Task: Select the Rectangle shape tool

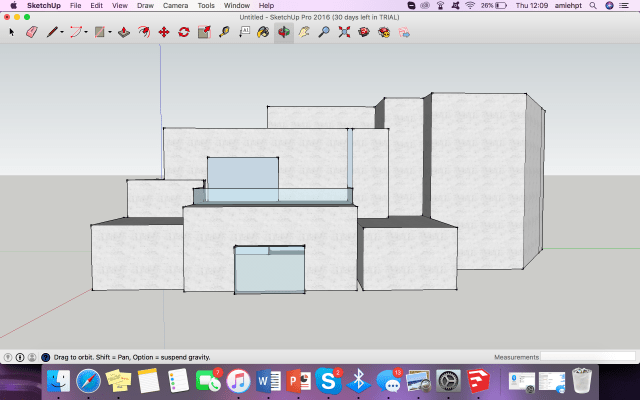Action: point(100,32)
